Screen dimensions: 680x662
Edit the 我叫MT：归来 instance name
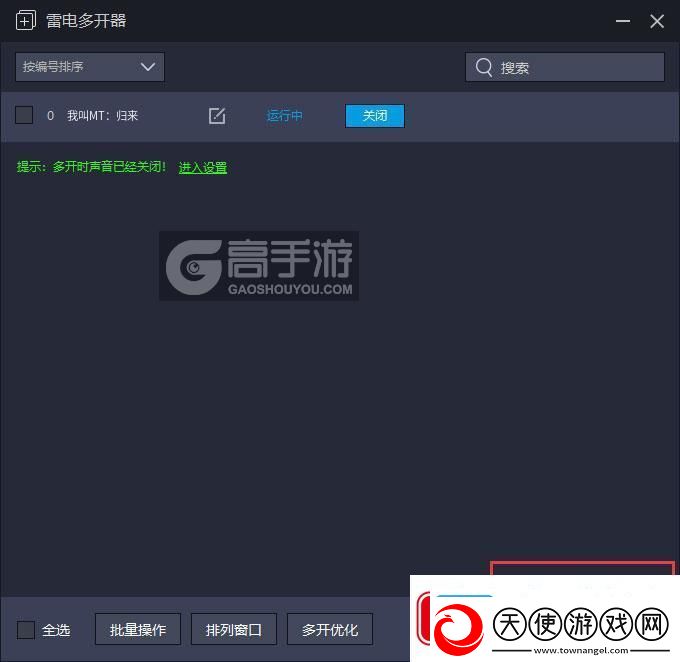(x=217, y=115)
